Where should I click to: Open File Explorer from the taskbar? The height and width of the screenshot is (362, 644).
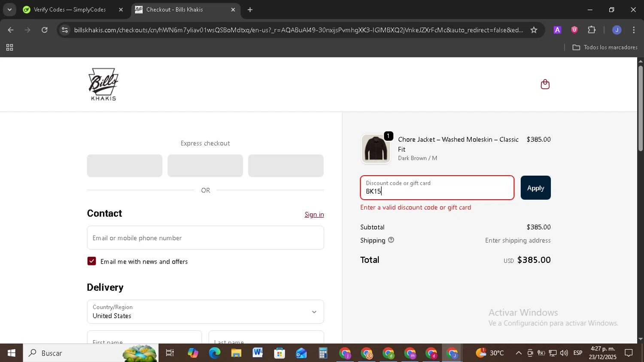(x=236, y=353)
